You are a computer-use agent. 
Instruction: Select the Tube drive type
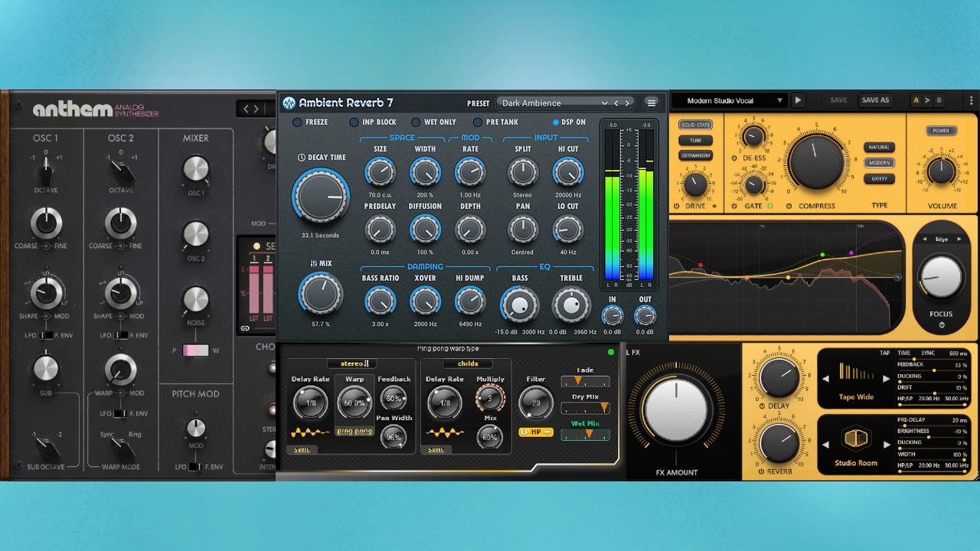[x=695, y=140]
